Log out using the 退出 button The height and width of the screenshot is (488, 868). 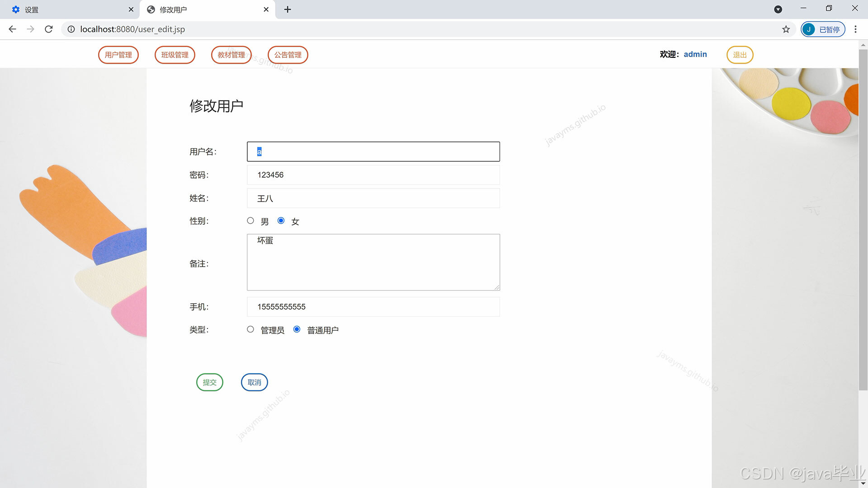click(x=740, y=55)
